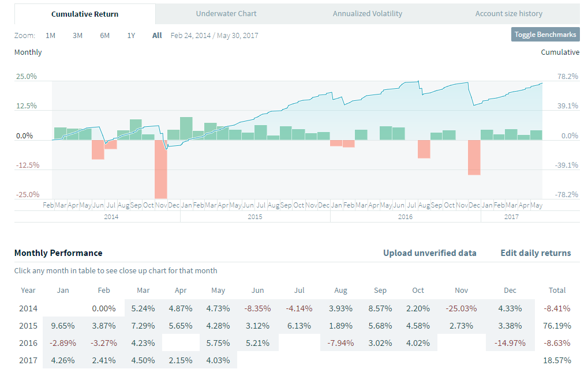The width and height of the screenshot is (588, 373).
Task: Open the May 2017 4.03% cell
Action: pos(218,361)
